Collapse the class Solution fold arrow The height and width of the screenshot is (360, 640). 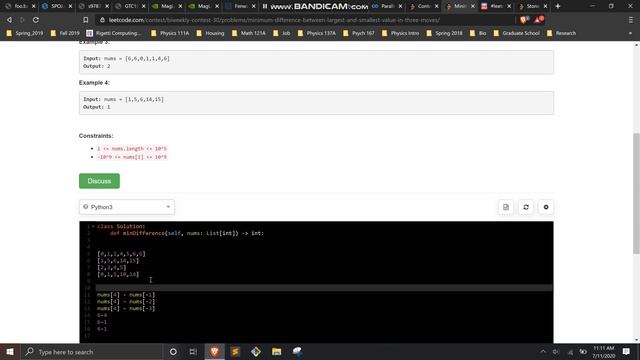(x=93, y=226)
